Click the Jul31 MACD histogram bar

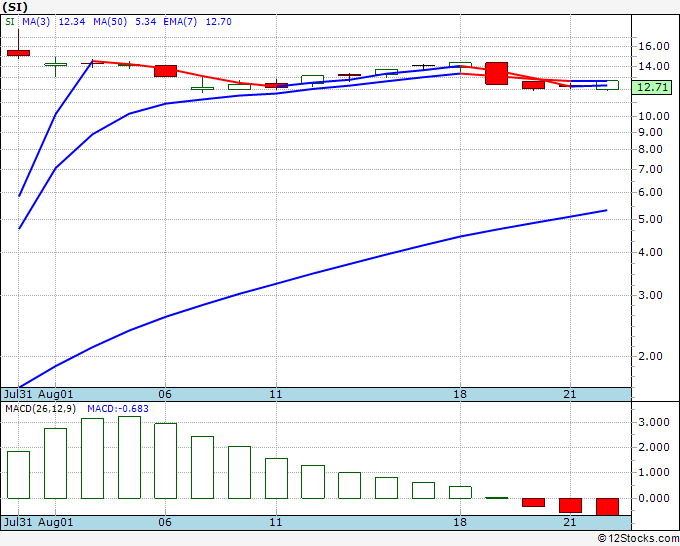pyautogui.click(x=18, y=475)
